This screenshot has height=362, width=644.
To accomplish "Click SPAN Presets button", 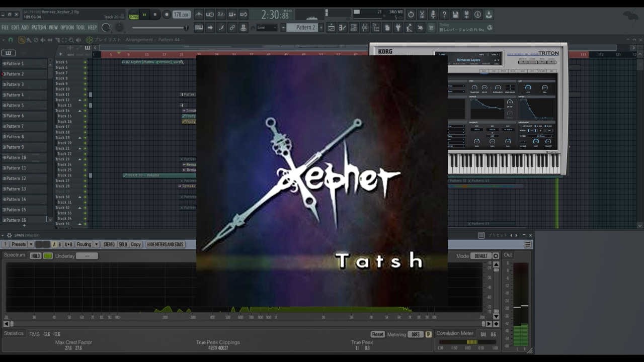I will click(x=19, y=244).
